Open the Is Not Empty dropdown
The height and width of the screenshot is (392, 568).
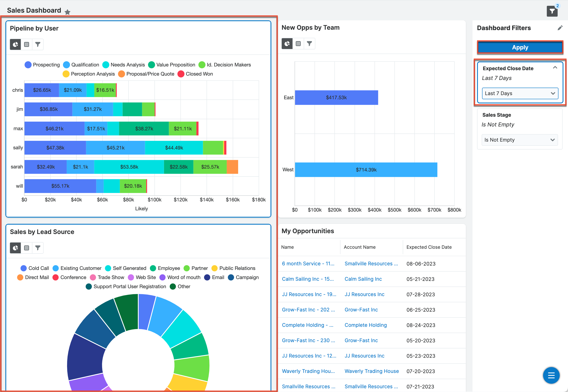click(x=519, y=140)
